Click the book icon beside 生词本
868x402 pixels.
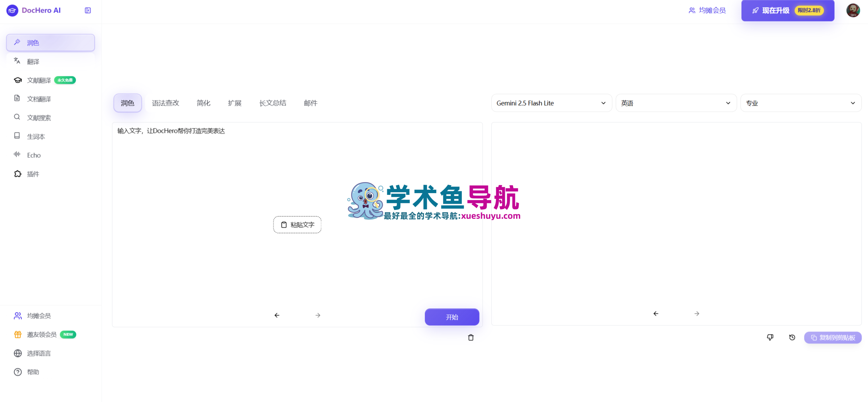[17, 136]
